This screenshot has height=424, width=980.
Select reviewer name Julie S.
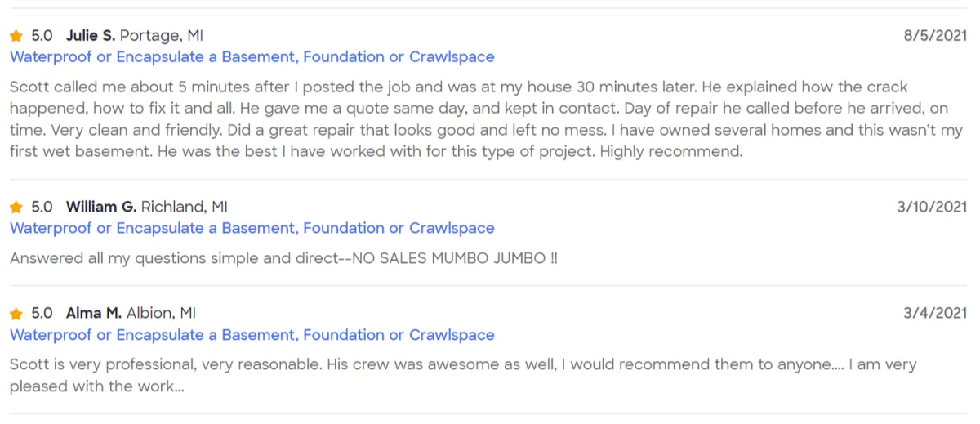tap(91, 36)
